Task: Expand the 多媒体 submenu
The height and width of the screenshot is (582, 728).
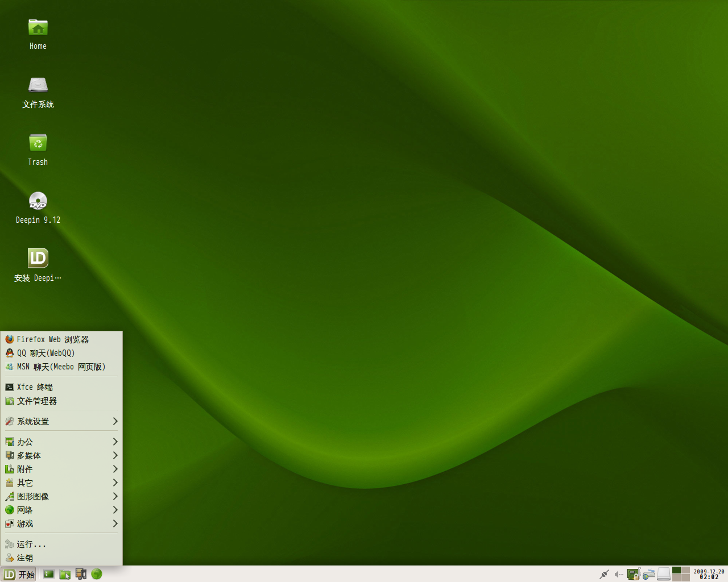Action: coord(61,455)
